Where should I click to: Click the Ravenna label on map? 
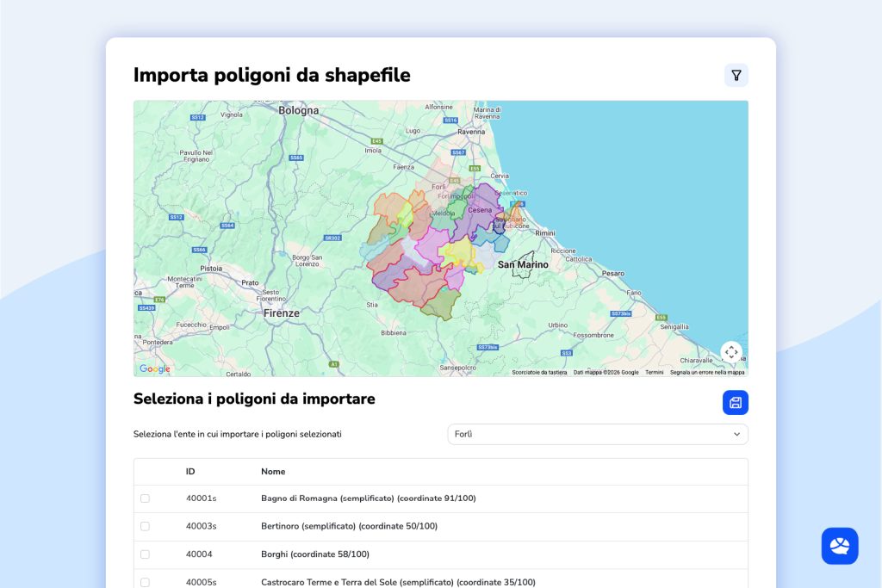click(471, 132)
